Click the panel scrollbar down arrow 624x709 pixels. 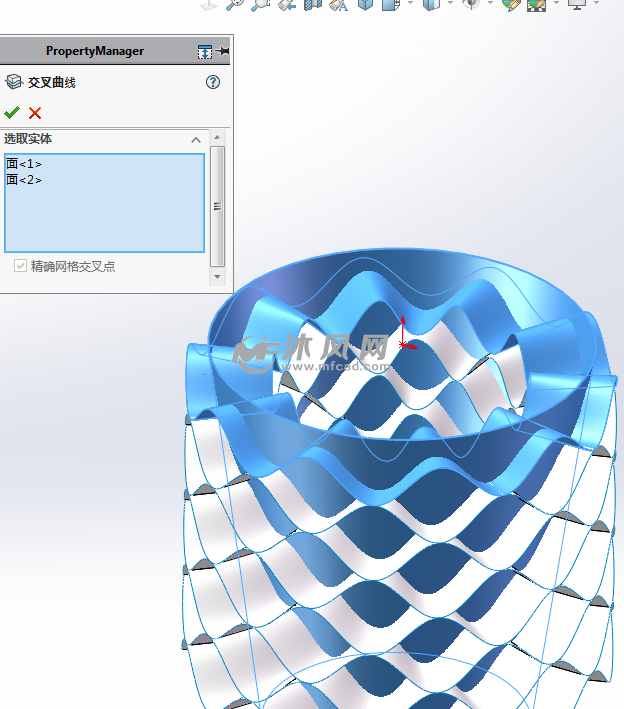pos(217,277)
